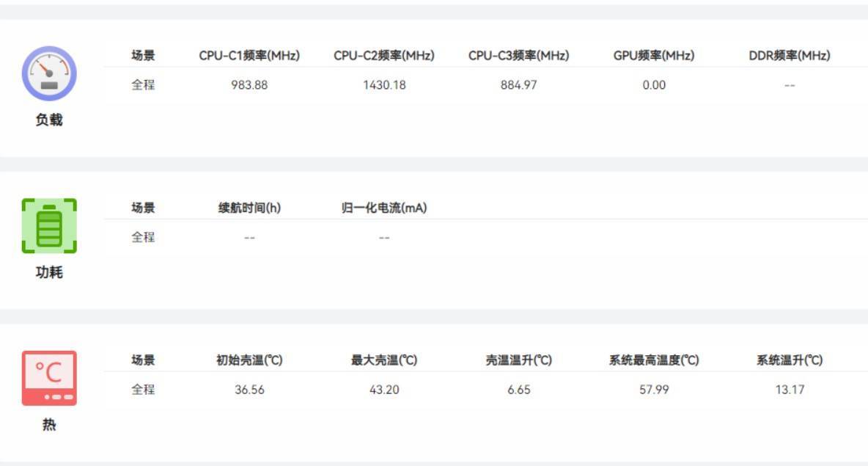Click the CPU-C2频率(MHz) column header
Viewport: 868px width, 466px height.
(x=384, y=56)
